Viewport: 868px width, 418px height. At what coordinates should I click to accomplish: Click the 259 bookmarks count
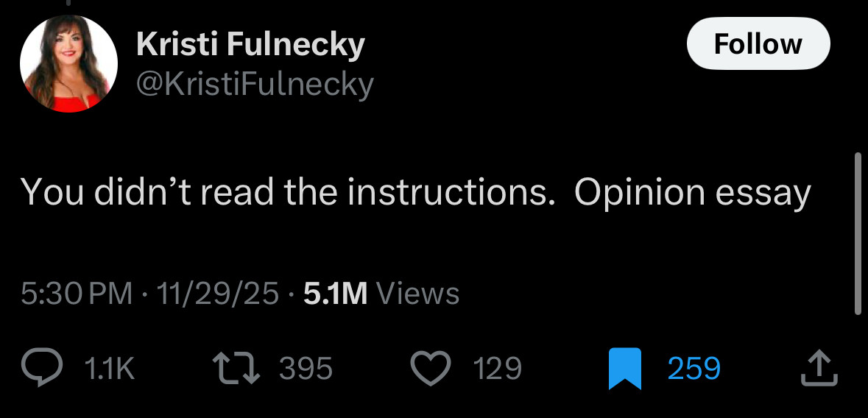tap(694, 368)
